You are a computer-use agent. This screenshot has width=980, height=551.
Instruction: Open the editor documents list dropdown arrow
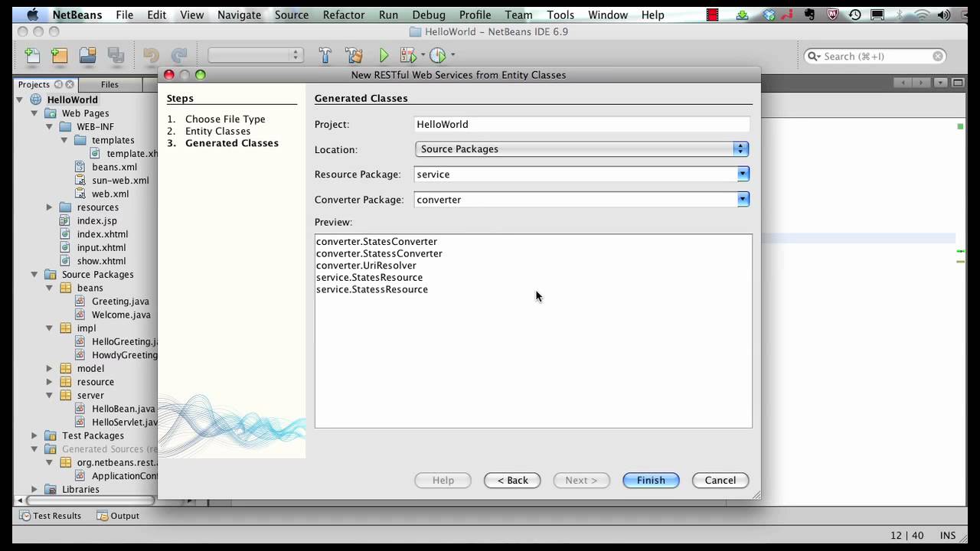click(939, 83)
